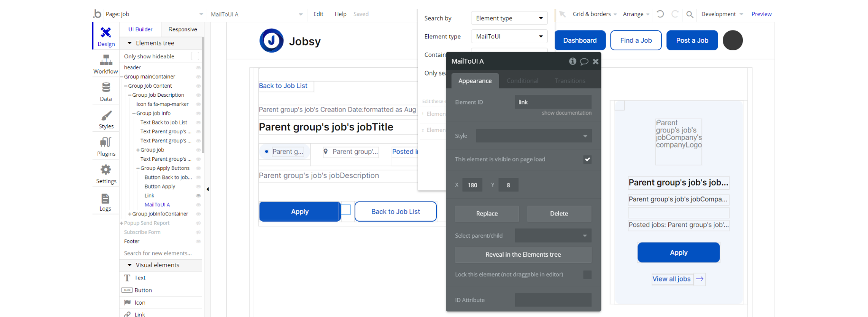Viewport: 868px width, 317px height.
Task: Open the 'Search by' Element type dropdown
Action: (509, 18)
